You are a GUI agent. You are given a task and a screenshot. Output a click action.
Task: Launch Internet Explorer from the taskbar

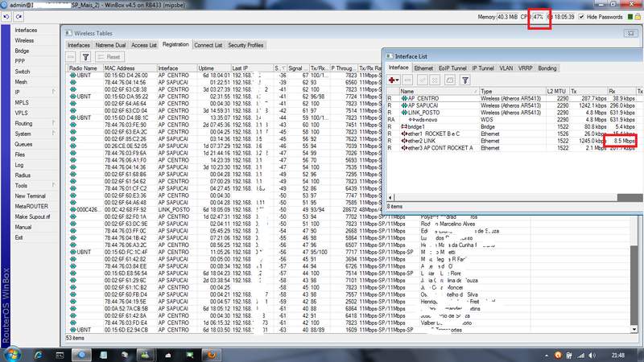tap(38, 355)
